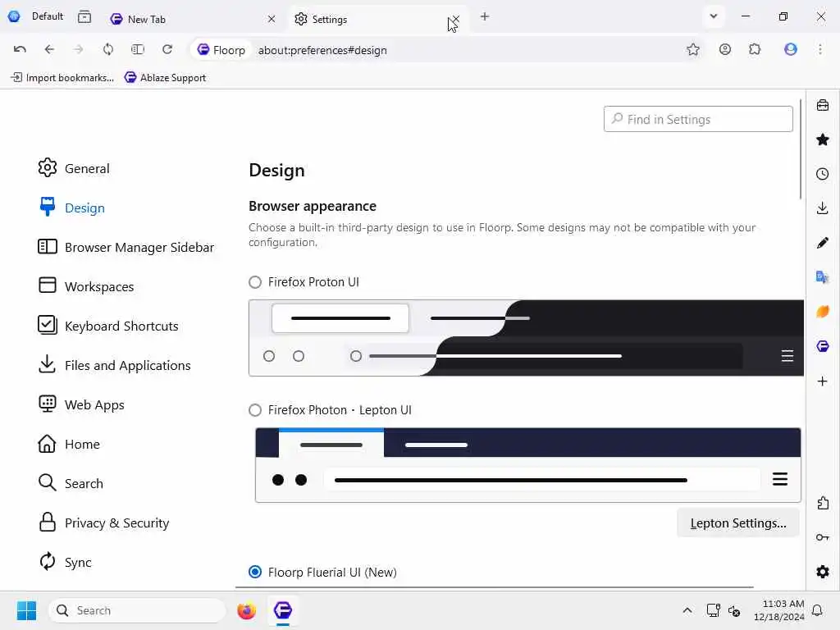Open the General settings category
Image resolution: width=840 pixels, height=630 pixels.
click(x=73, y=168)
